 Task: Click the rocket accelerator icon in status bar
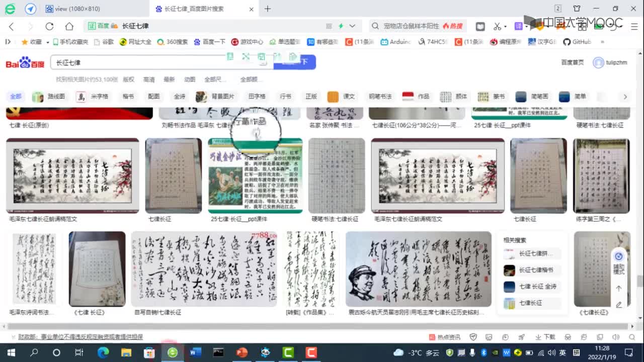(x=522, y=337)
